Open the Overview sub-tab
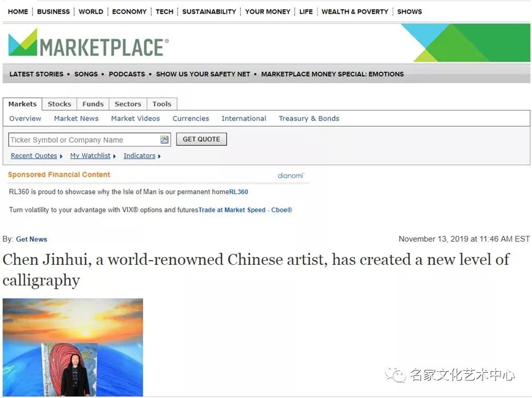Screen dimensions: 532x398 pos(25,118)
